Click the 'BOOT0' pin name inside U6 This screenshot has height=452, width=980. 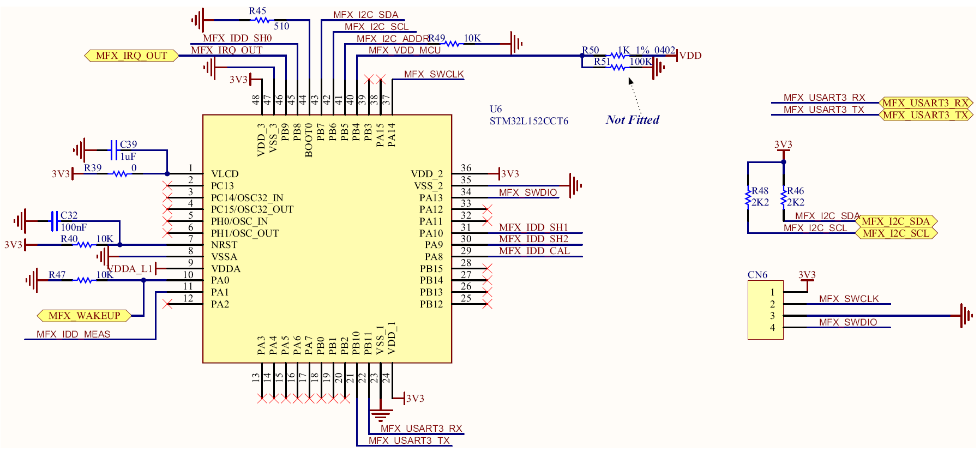pyautogui.click(x=308, y=140)
